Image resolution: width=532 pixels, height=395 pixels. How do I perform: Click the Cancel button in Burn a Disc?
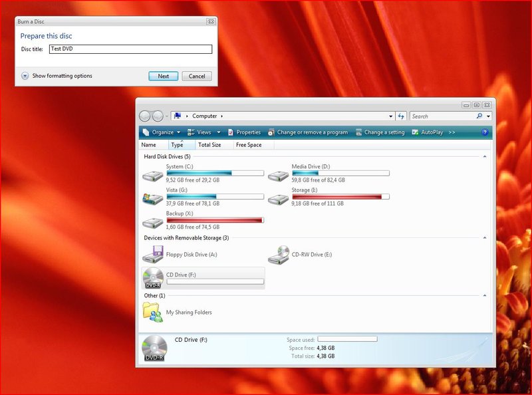197,76
